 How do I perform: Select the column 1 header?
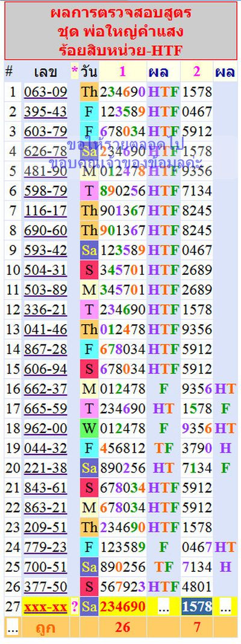tap(122, 72)
